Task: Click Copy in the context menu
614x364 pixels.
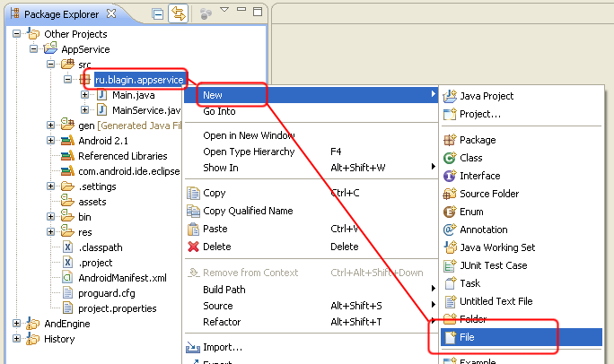Action: coord(311,193)
